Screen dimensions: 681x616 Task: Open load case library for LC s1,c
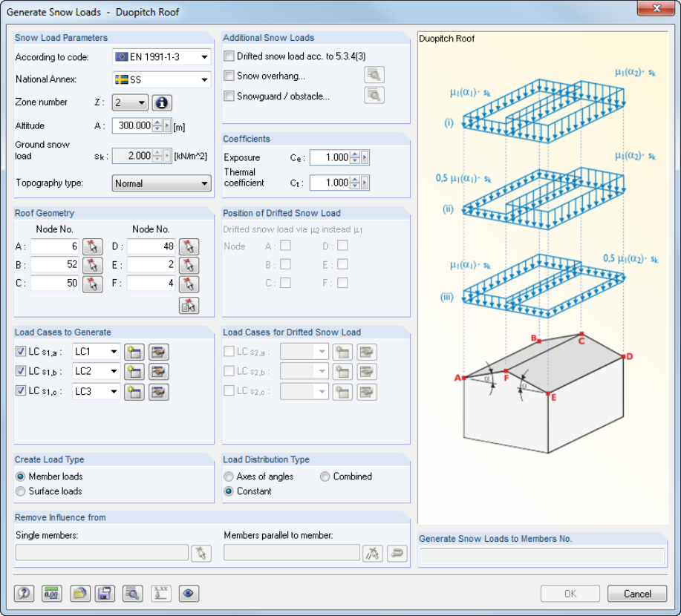coord(158,392)
